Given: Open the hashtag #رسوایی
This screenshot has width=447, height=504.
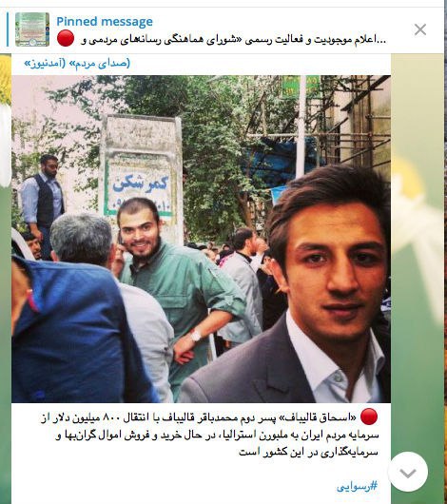Looking at the screenshot, I should 357,486.
